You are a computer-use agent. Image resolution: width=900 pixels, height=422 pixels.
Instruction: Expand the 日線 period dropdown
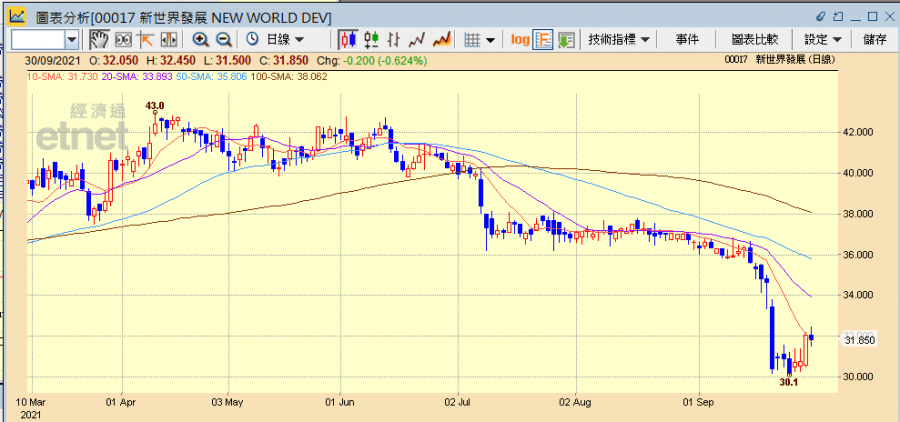[274, 39]
